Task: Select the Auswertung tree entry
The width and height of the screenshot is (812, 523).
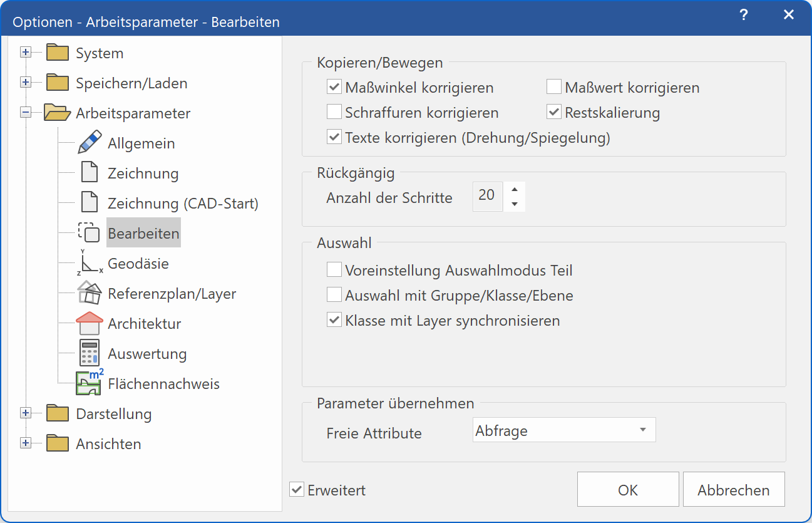Action: 147,354
